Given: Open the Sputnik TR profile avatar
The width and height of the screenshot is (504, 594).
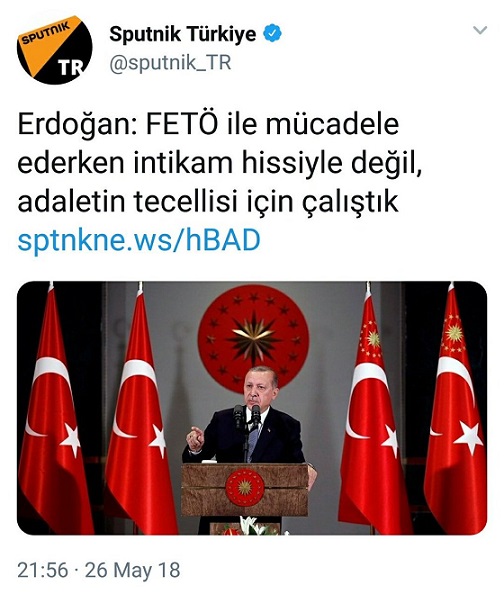Looking at the screenshot, I should (55, 50).
